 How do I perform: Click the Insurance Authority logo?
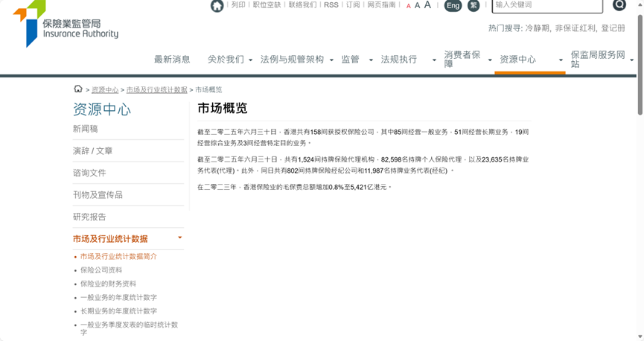66,24
